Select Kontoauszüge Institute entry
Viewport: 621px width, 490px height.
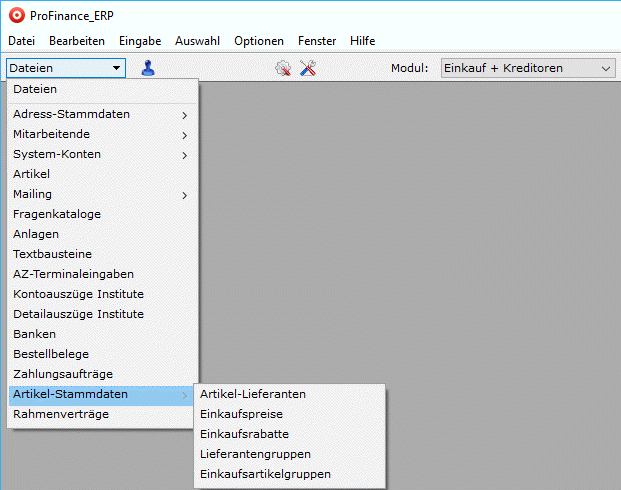(78, 294)
